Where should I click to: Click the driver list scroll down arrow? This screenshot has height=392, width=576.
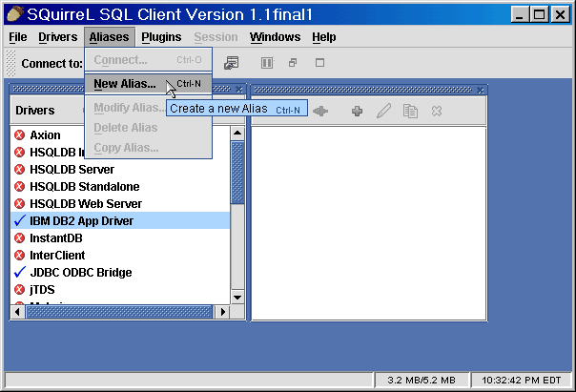pyautogui.click(x=237, y=298)
